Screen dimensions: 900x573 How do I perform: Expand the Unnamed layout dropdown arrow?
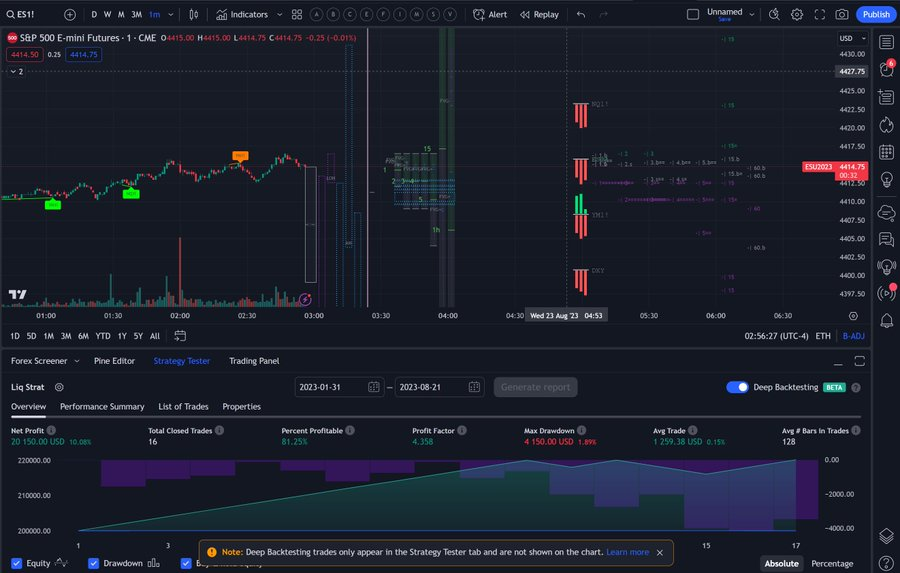click(x=752, y=14)
